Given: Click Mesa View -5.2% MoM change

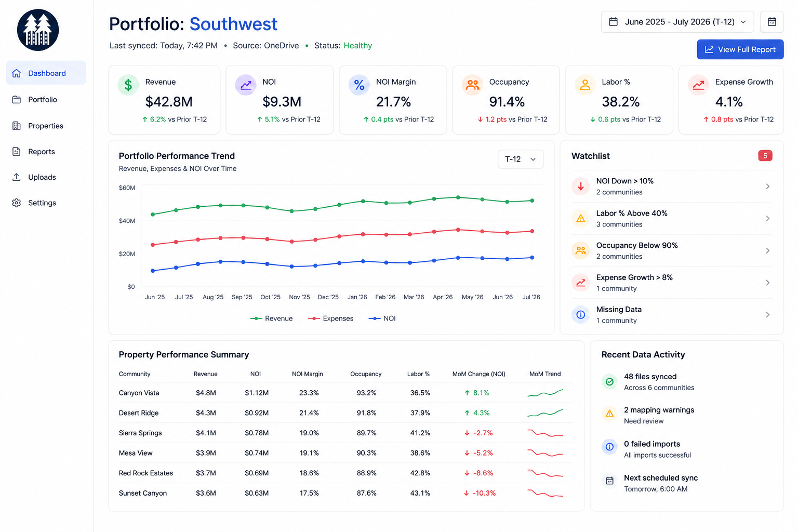Looking at the screenshot, I should pos(478,453).
